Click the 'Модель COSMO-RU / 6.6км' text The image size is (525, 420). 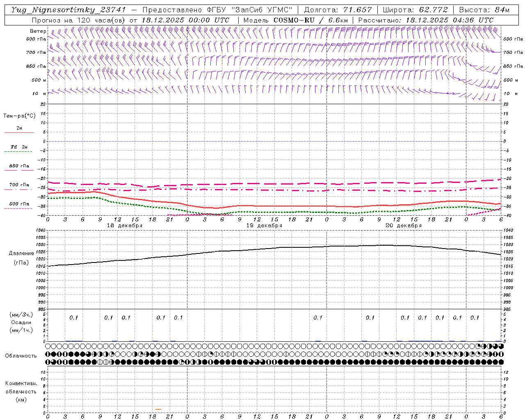pos(296,20)
